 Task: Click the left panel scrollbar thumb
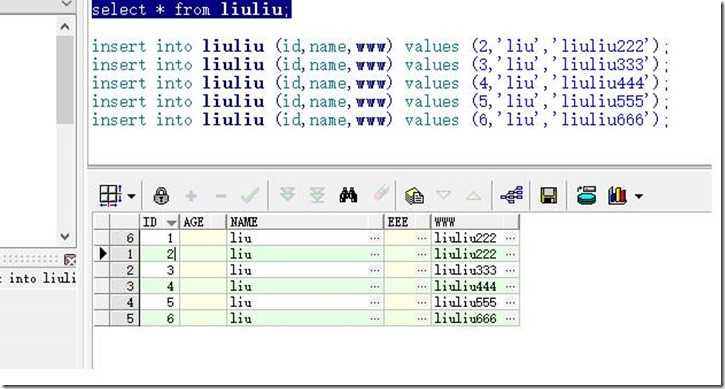click(65, 80)
